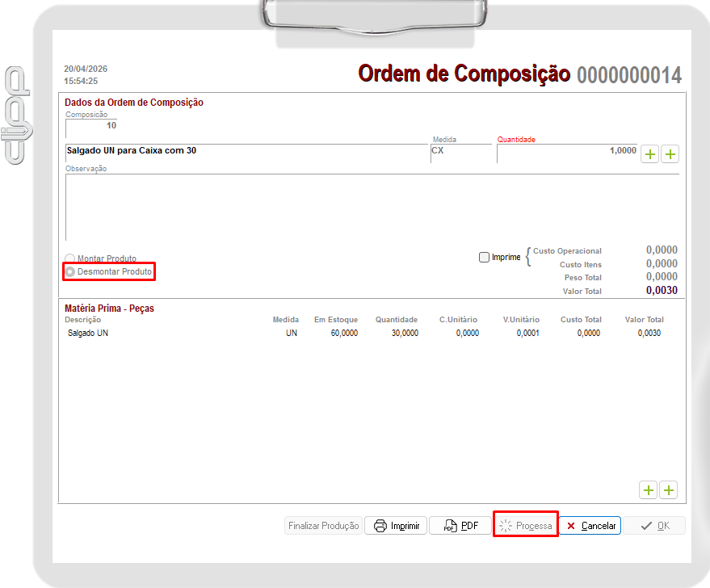Click inside the Observação text area

tap(372, 207)
